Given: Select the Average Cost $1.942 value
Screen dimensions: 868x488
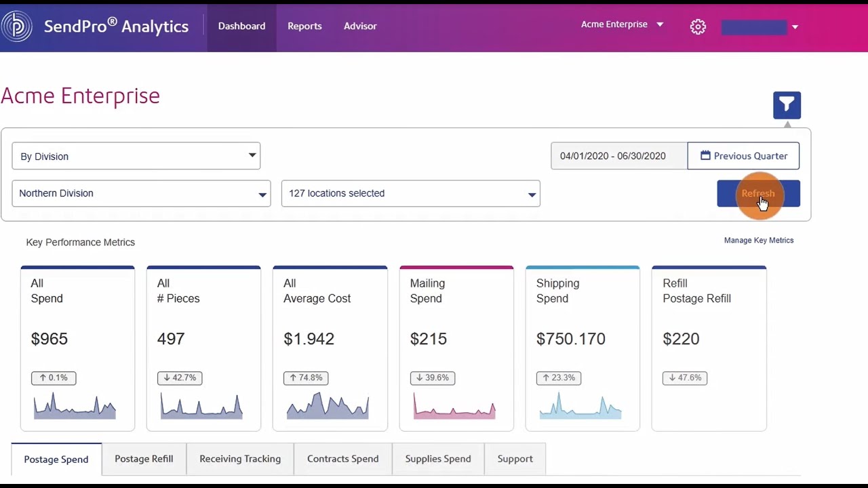Looking at the screenshot, I should [x=309, y=339].
